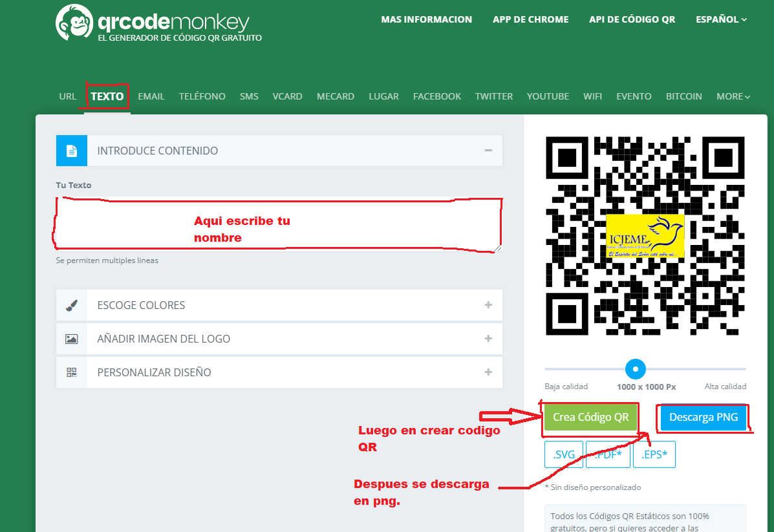Click the quality slider handle
Image resolution: width=774 pixels, height=532 pixels.
(x=635, y=368)
